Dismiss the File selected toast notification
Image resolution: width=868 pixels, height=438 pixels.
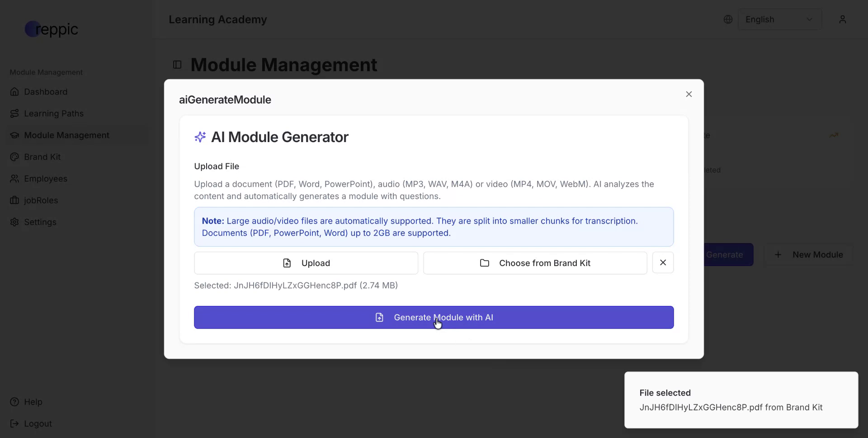coord(741,400)
